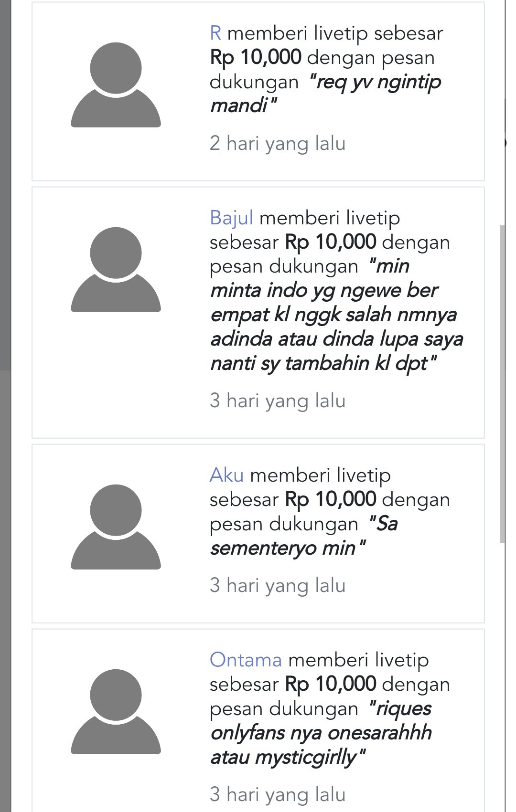
Task: Click the message "Sa sementeryo min"
Action: [304, 536]
